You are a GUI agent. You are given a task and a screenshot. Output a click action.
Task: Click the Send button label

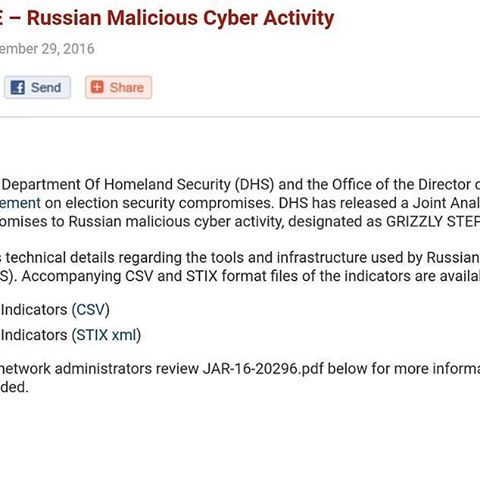point(46,88)
